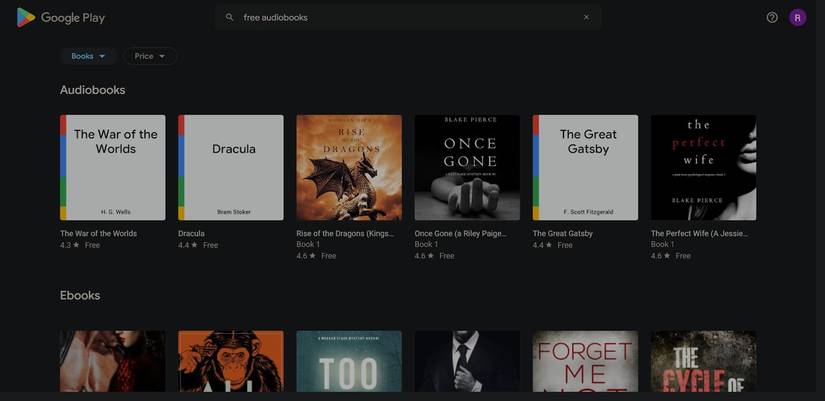This screenshot has width=825, height=401.
Task: Open The War of the Worlds cover
Action: click(x=112, y=167)
